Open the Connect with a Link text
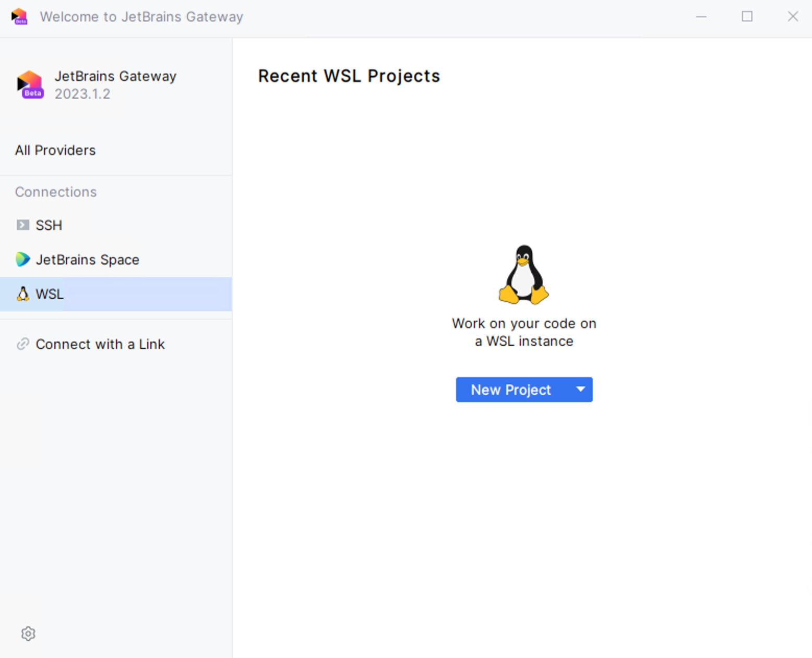 click(100, 344)
